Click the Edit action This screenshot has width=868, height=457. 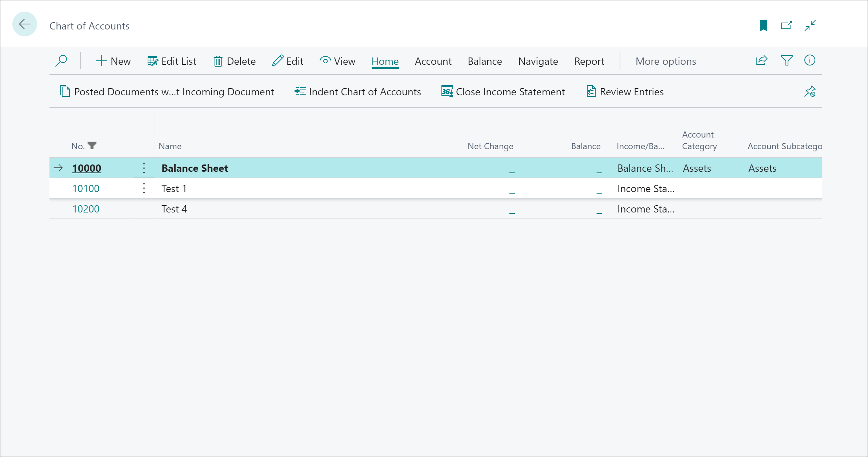[288, 61]
